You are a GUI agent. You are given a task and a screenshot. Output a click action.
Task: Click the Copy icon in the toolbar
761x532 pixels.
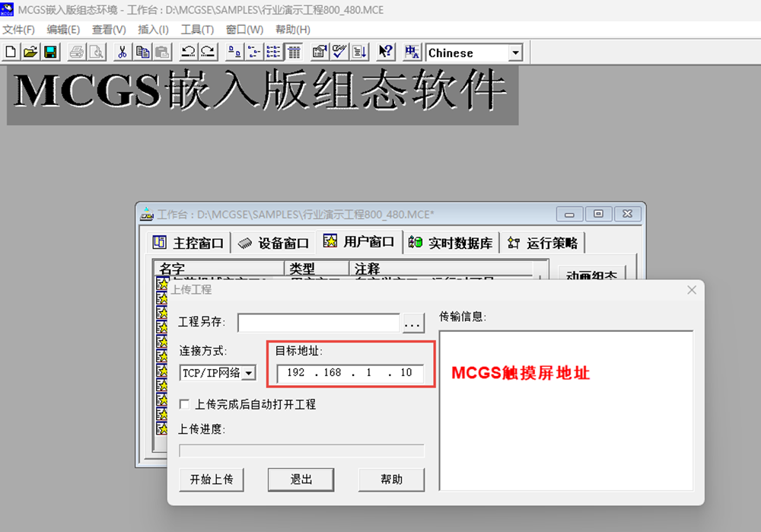coord(143,52)
